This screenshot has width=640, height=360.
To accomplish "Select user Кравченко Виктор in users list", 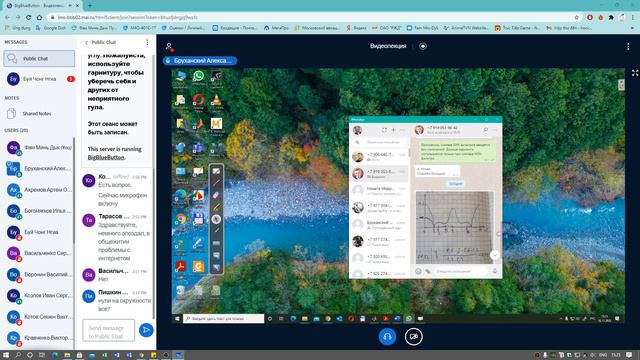I will click(39, 338).
